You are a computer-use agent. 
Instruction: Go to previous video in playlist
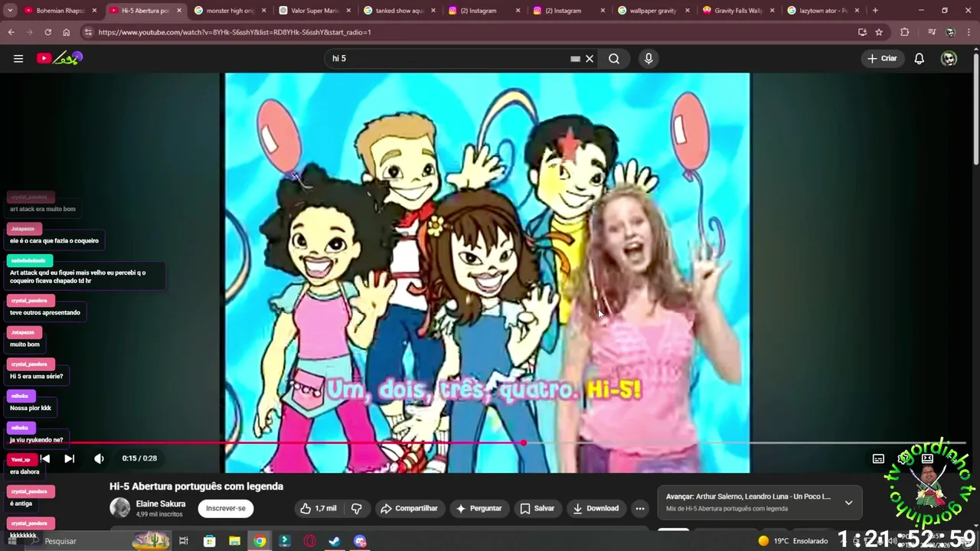coord(45,458)
